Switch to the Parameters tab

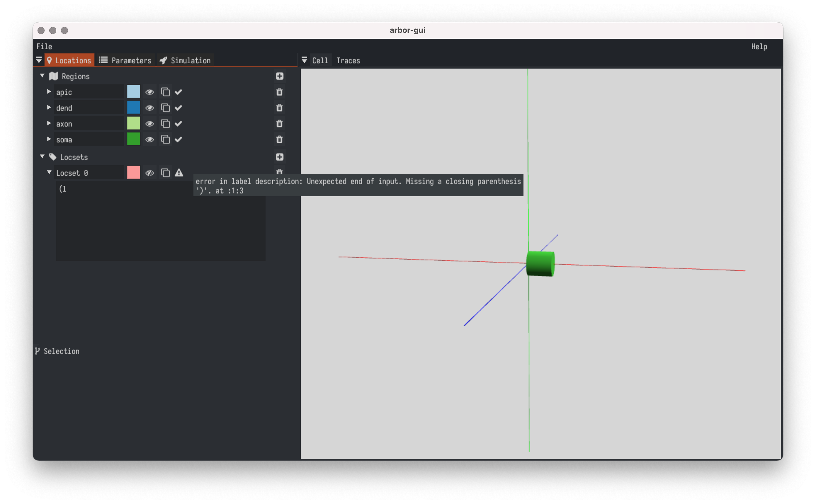click(125, 60)
